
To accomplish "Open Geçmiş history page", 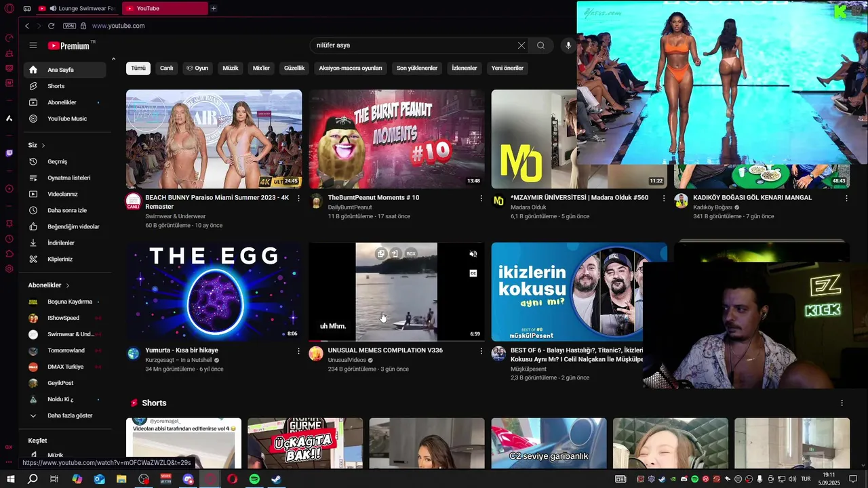I will coord(65,162).
